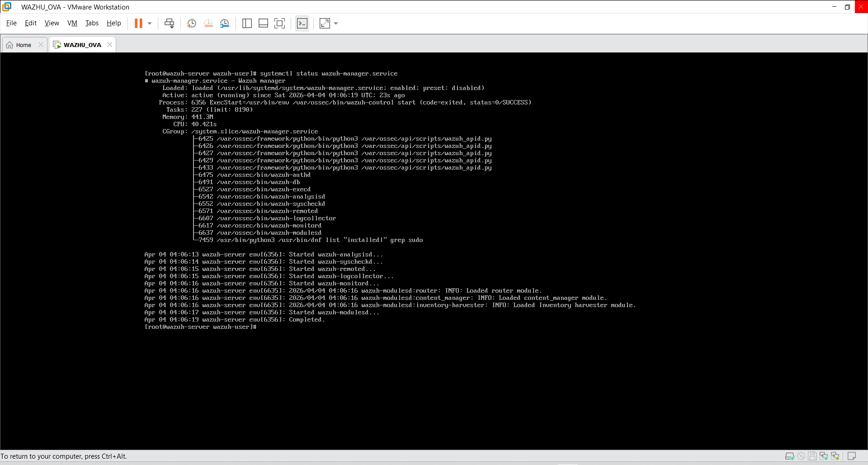Click the 'Memory: 441.3M' line

tap(188, 117)
